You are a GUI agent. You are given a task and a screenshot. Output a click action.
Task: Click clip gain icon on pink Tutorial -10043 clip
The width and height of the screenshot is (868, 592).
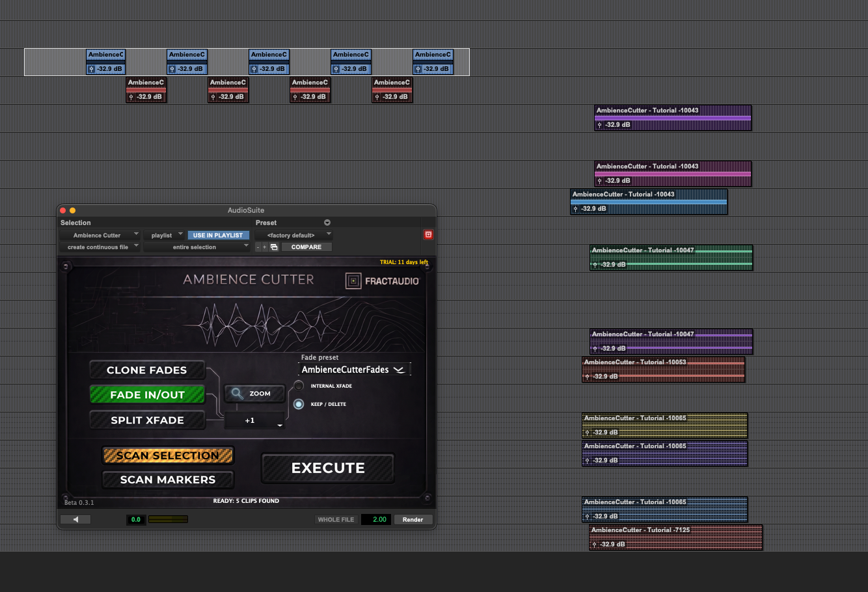tap(599, 181)
